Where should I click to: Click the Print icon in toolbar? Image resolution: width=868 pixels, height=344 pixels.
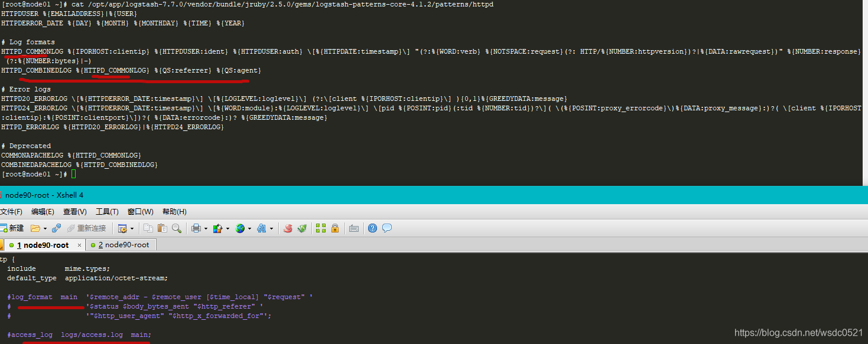(196, 228)
